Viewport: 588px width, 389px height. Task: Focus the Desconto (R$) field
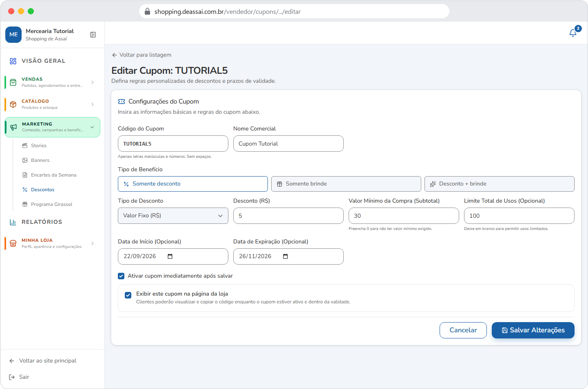288,216
